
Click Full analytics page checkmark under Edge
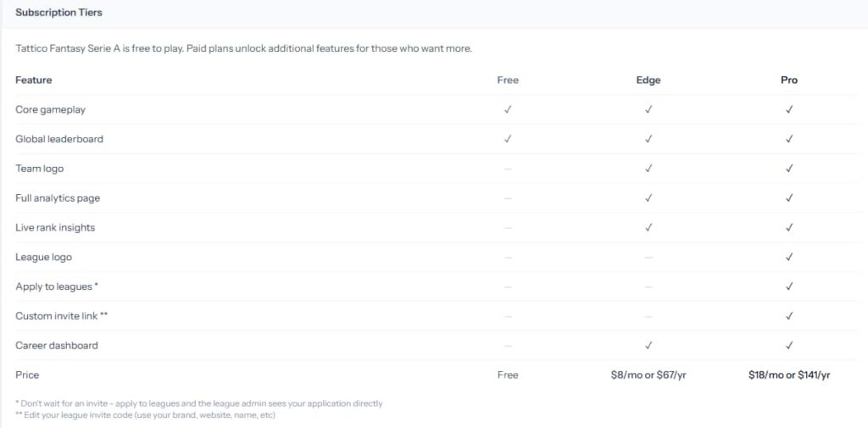pyautogui.click(x=648, y=197)
